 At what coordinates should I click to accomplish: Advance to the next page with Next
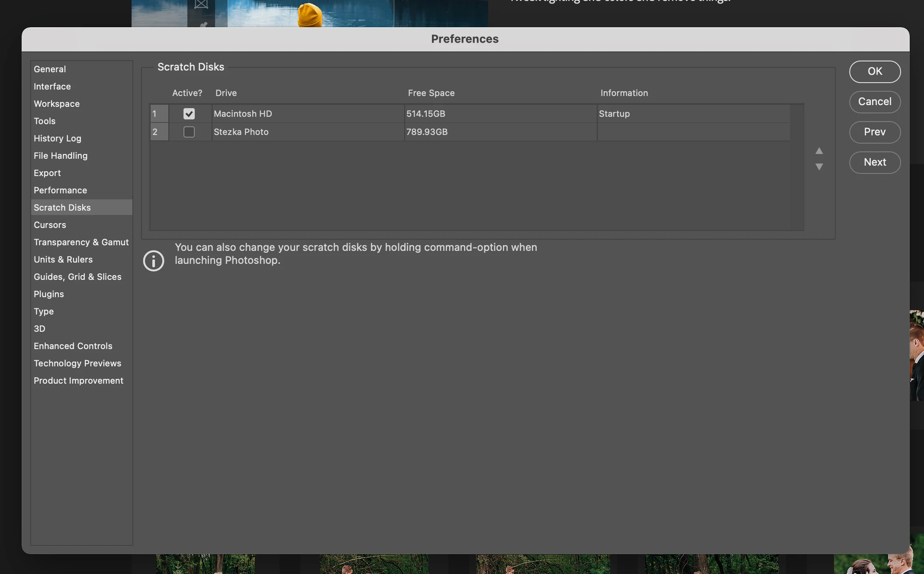(874, 162)
